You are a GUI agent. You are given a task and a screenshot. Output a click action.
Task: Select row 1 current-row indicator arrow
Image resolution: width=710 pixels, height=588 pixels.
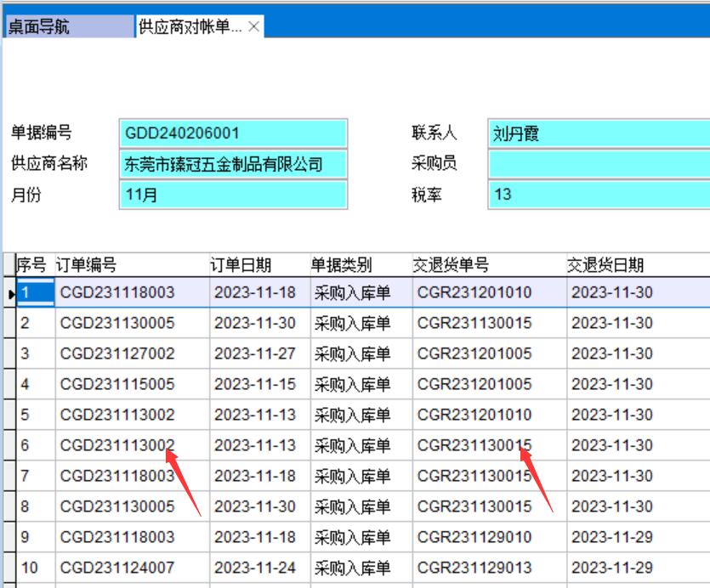pyautogui.click(x=10, y=293)
